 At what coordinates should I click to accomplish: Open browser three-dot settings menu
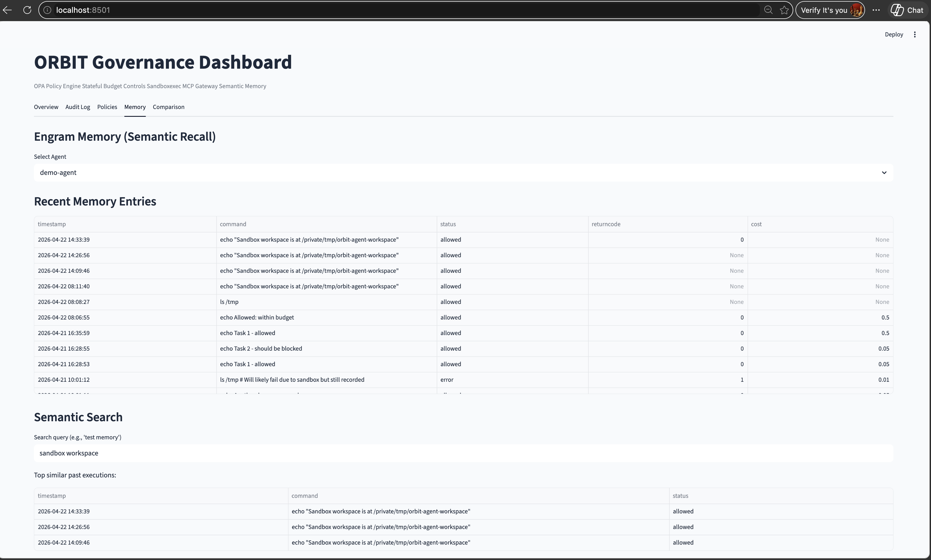[x=876, y=10]
